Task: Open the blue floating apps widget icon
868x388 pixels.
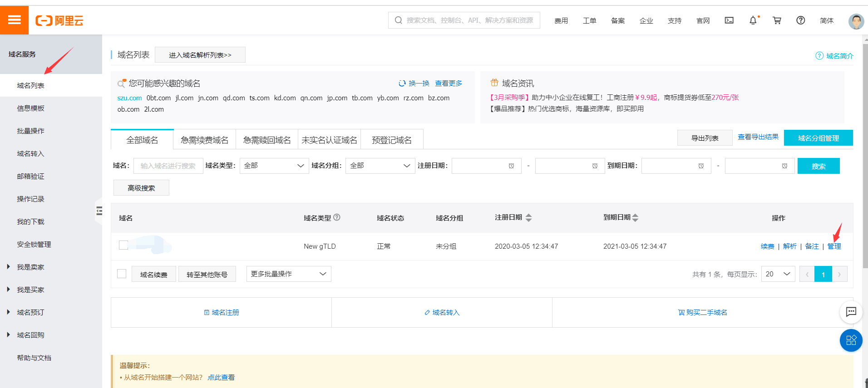Action: pos(851,340)
